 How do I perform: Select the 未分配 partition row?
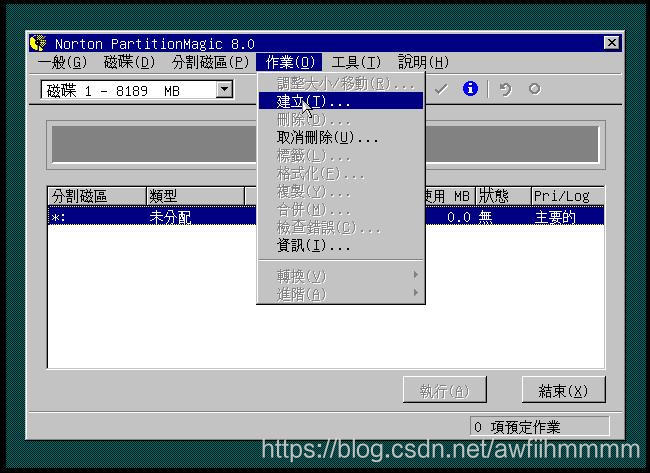coord(326,216)
